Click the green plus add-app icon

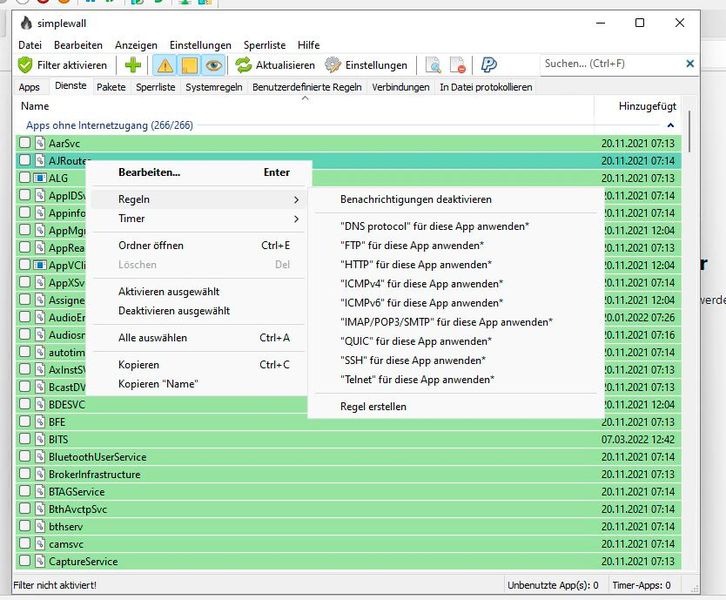133,65
